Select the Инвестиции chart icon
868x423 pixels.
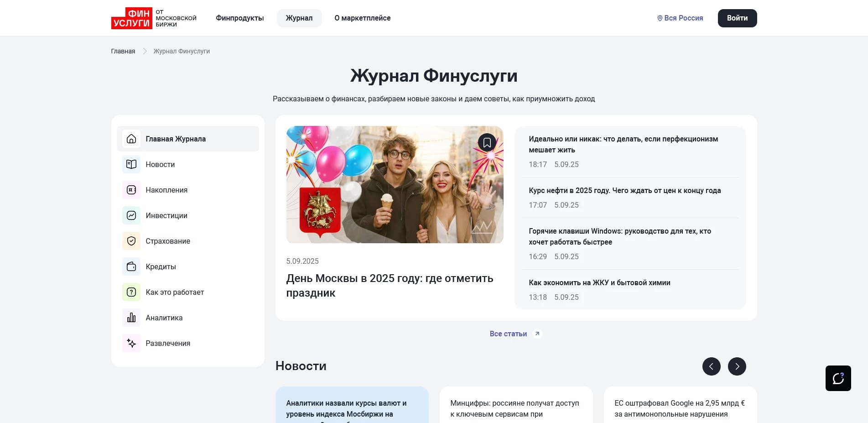pos(131,215)
